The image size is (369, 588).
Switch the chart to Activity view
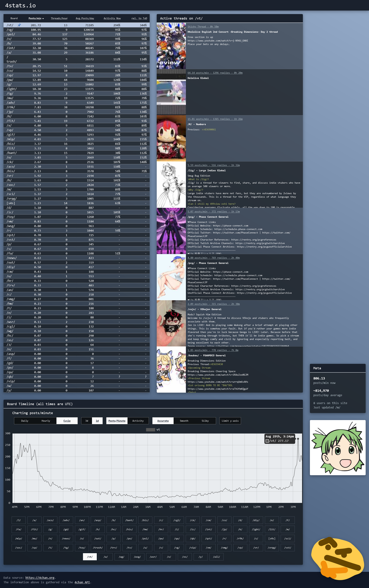pyautogui.click(x=138, y=421)
